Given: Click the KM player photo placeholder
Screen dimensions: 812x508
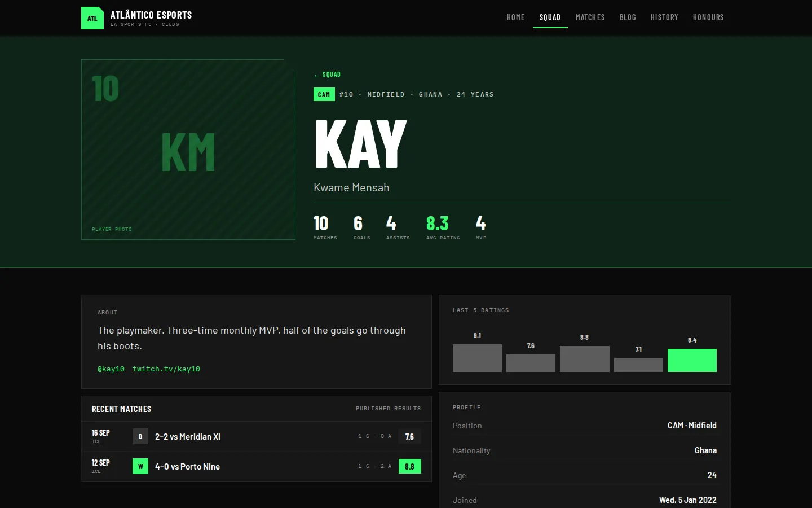Looking at the screenshot, I should (188, 150).
